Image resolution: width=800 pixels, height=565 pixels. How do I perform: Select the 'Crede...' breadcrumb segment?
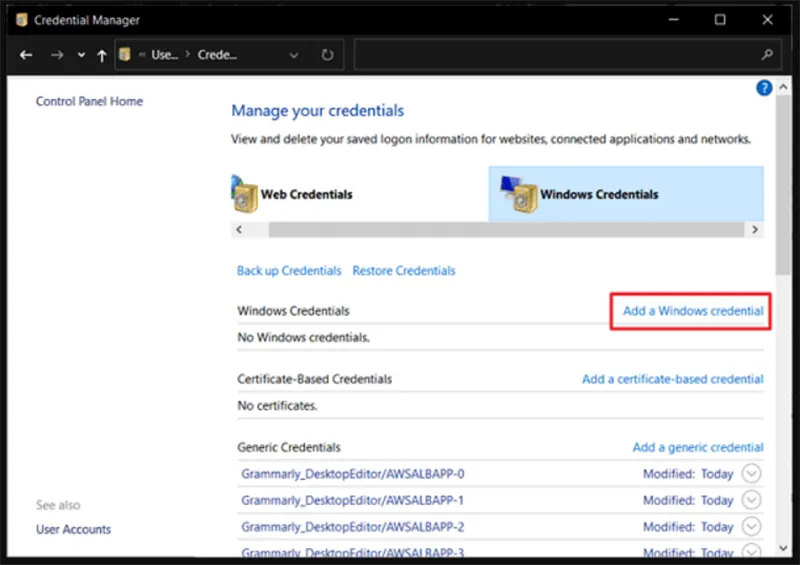click(217, 55)
